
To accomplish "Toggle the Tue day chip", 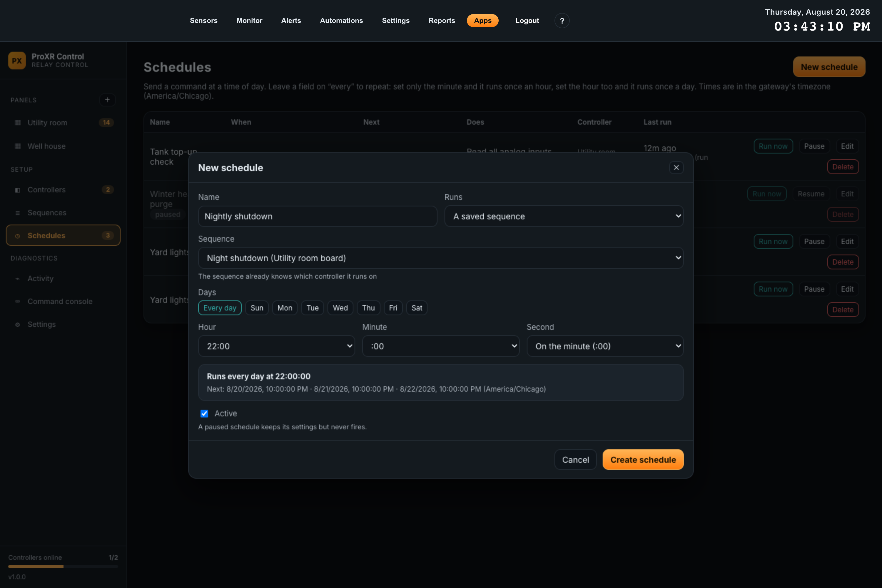I will tap(312, 308).
